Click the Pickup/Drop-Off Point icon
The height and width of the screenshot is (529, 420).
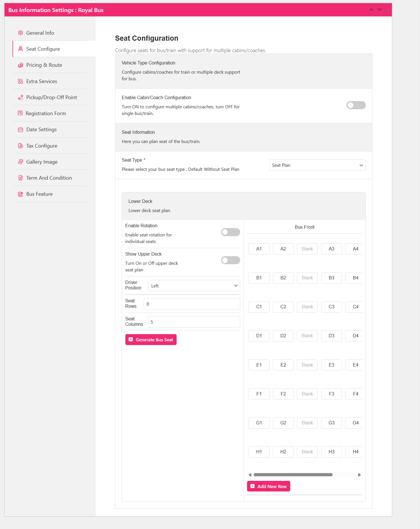20,97
